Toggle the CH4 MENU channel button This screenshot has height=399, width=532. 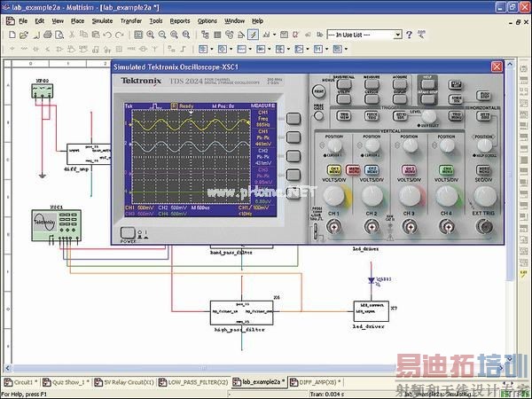pos(446,169)
